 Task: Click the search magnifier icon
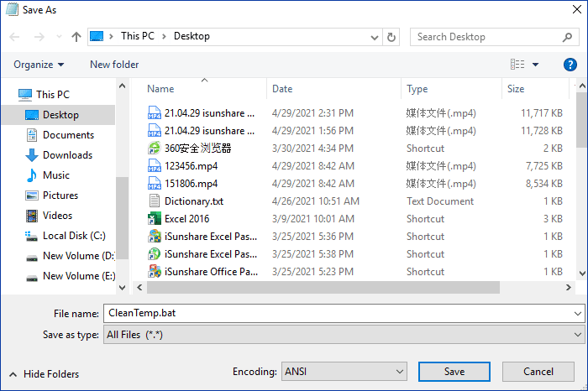567,37
